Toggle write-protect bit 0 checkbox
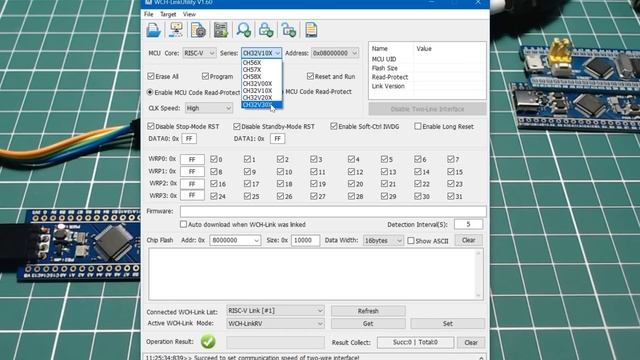 pos(213,159)
